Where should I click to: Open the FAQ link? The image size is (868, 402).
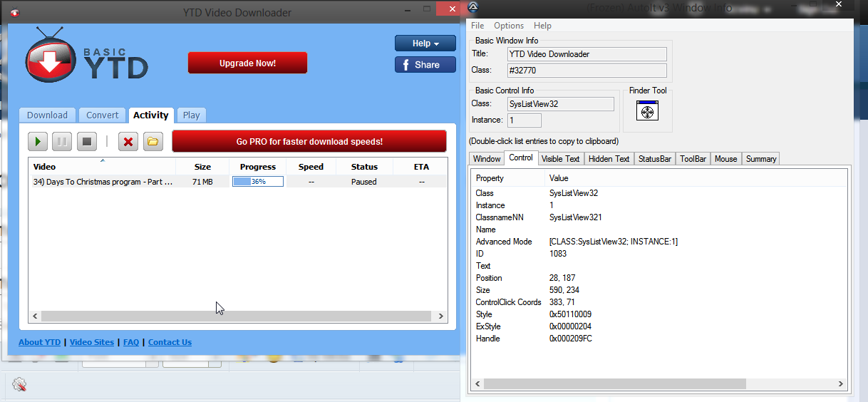click(131, 342)
